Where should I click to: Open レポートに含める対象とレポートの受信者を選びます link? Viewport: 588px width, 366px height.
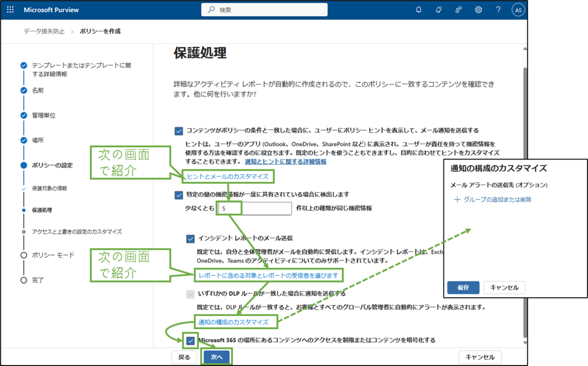pyautogui.click(x=269, y=276)
